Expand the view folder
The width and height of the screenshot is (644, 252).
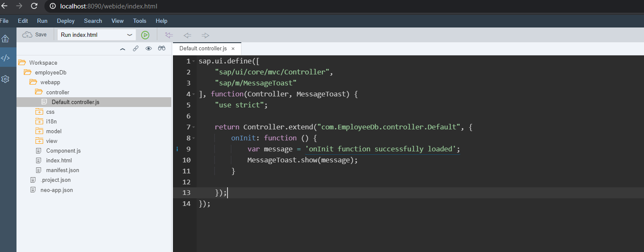point(39,141)
